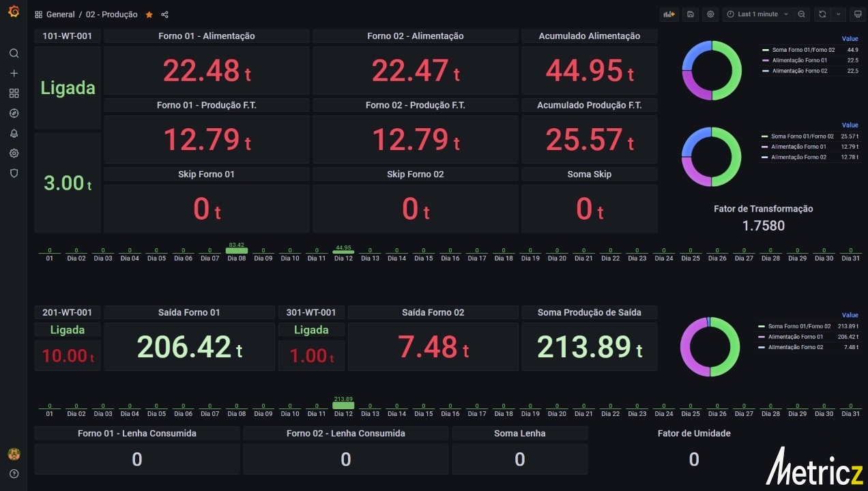Click the Create plus icon in sidebar

pyautogui.click(x=14, y=74)
